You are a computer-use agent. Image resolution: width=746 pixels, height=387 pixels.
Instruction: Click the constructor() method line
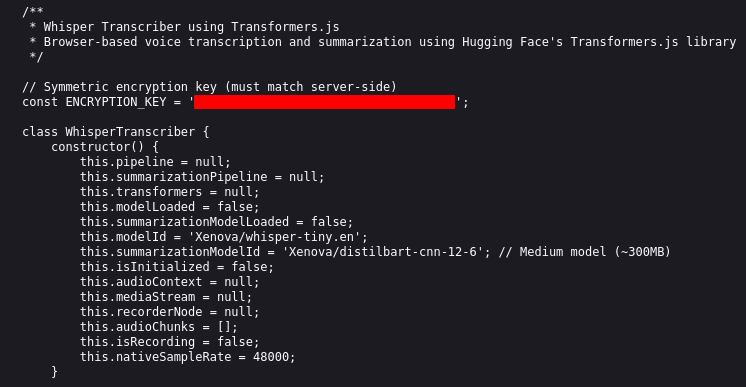coord(105,147)
